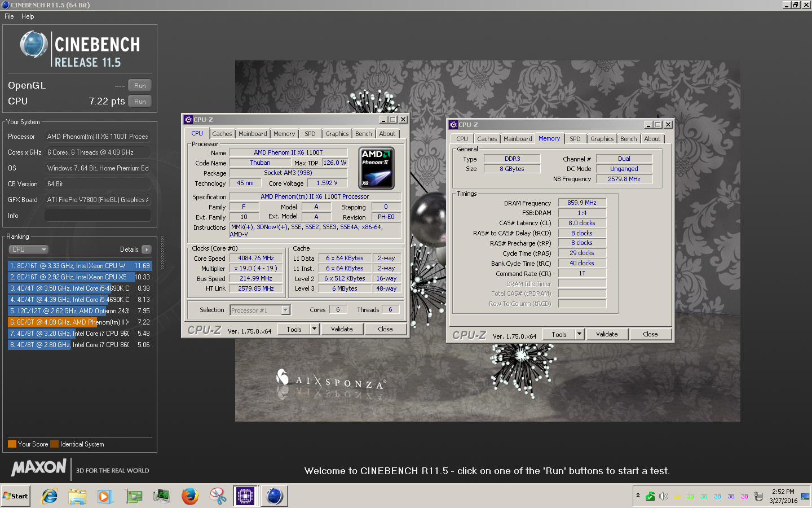Select ranking row 8C/16T @ 3.33 GHz Xeon

(x=80, y=266)
